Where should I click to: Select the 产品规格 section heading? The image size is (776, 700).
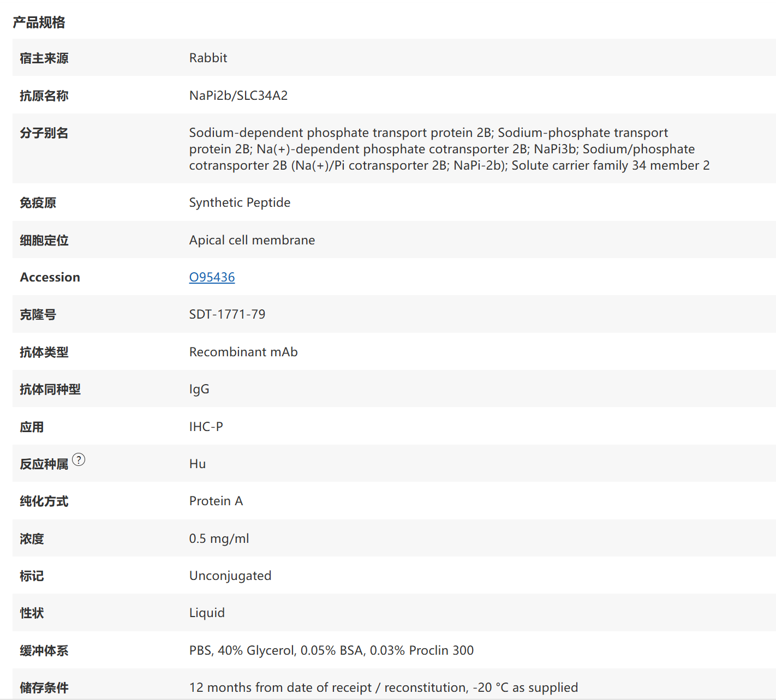coord(39,22)
